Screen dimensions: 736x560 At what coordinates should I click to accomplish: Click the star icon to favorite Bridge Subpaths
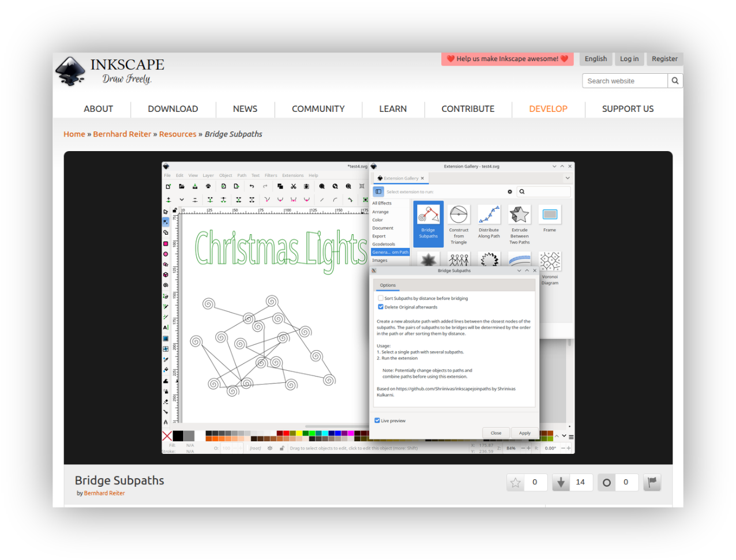[516, 483]
